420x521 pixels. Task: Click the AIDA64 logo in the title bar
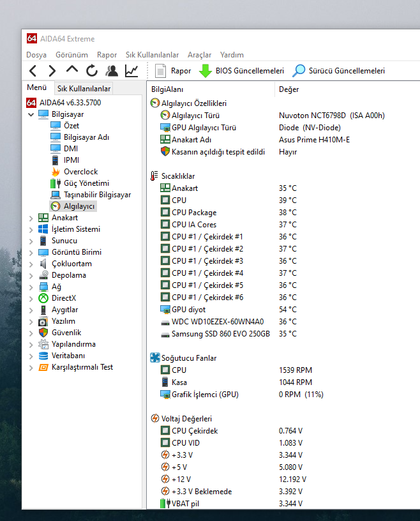[x=32, y=38]
